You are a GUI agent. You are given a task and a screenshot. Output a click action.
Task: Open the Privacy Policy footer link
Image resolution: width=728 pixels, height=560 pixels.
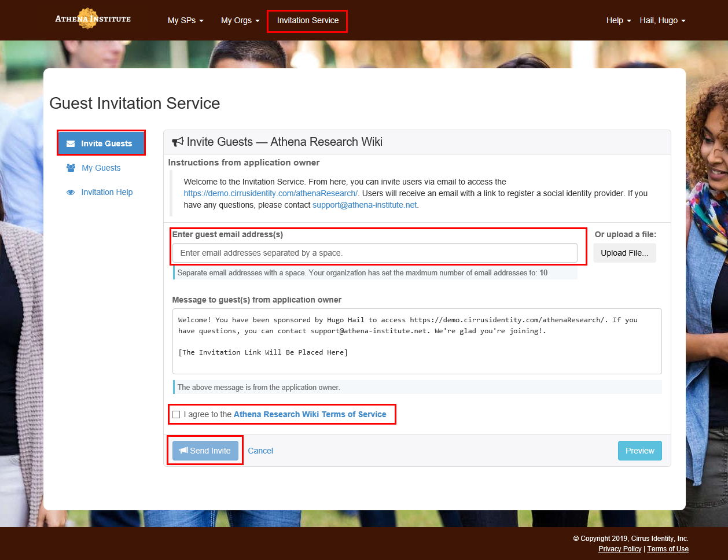pos(620,549)
